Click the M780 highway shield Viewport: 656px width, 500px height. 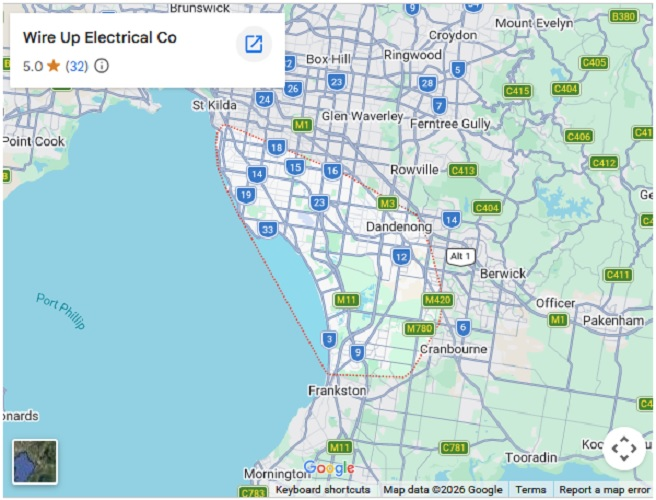coord(418,328)
